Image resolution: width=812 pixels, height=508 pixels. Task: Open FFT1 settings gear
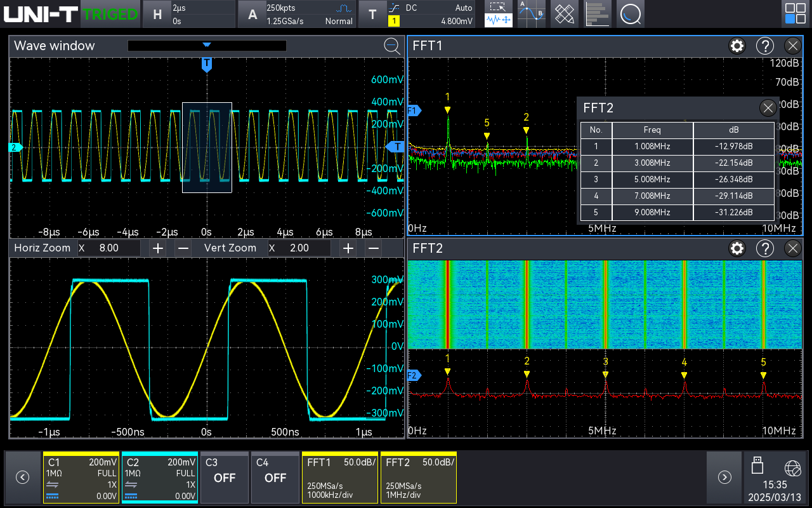pos(737,46)
